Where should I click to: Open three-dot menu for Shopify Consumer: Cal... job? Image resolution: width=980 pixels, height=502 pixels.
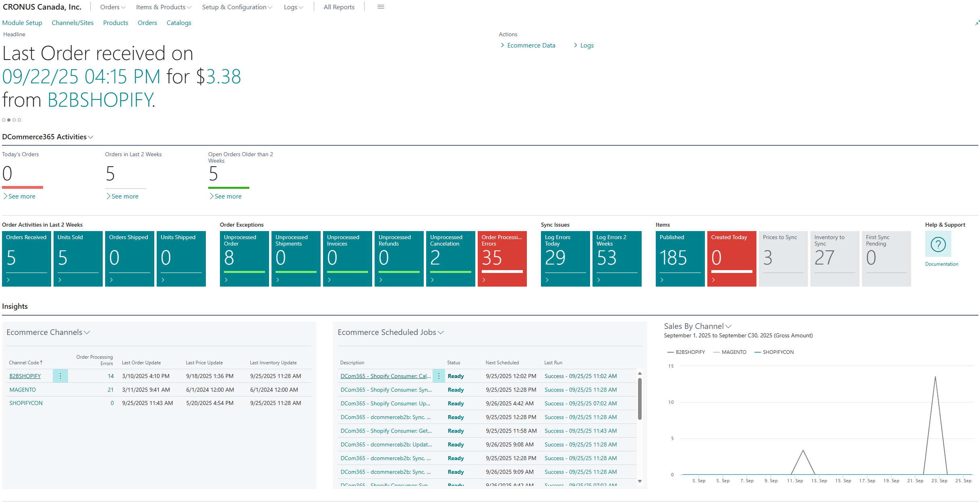pyautogui.click(x=439, y=376)
